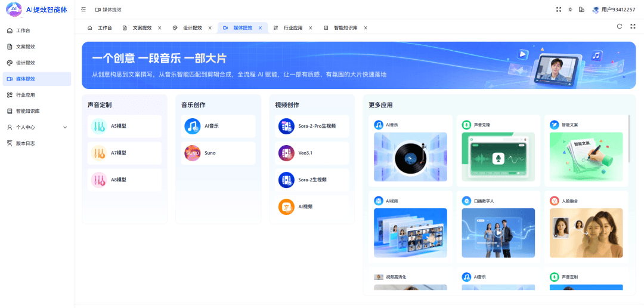This screenshot has height=308, width=644.
Task: Launch the Suno music creator
Action: click(x=218, y=153)
